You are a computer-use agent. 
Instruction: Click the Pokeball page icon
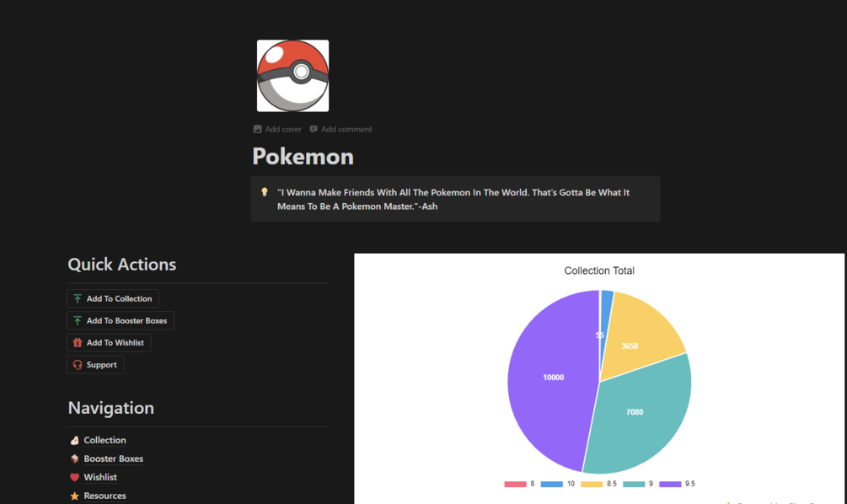coord(292,76)
